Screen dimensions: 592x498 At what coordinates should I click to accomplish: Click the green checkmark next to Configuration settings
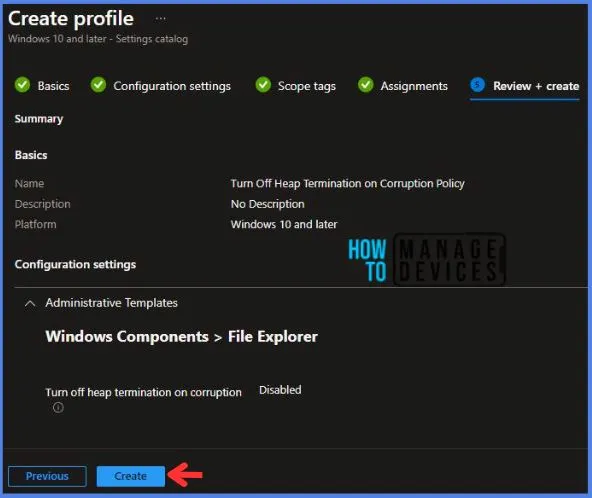coord(98,85)
